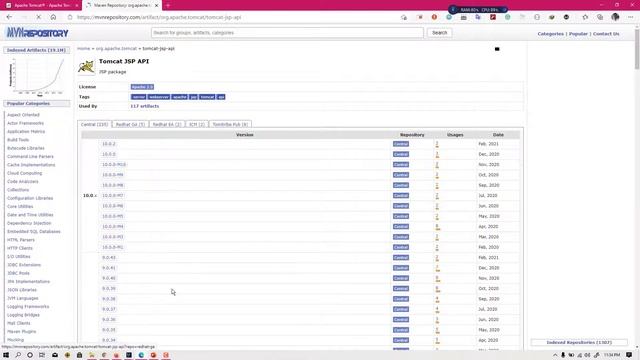This screenshot has height=360, width=640.
Task: Open the Popular link in header
Action: (578, 34)
